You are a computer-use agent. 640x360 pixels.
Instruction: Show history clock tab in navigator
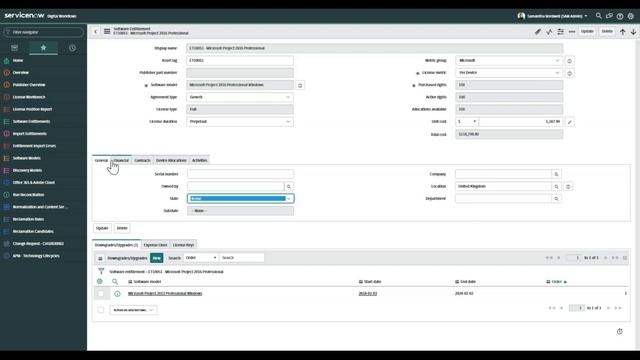click(72, 48)
